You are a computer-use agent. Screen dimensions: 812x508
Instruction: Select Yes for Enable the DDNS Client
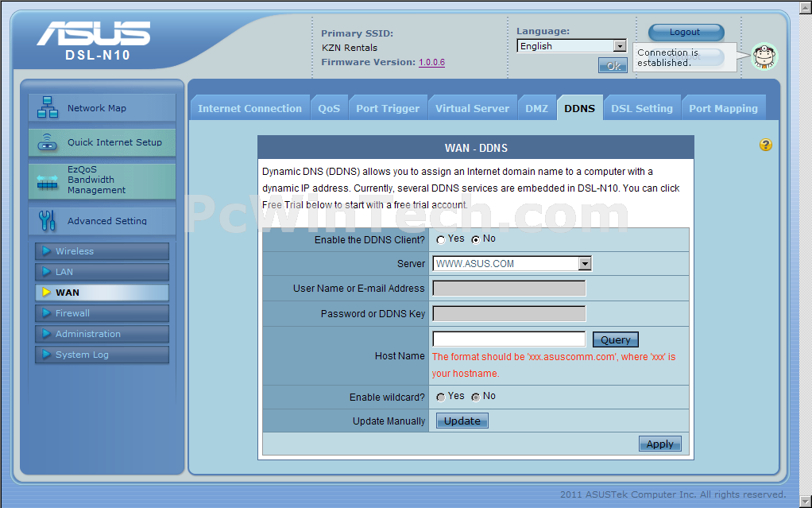coord(441,239)
